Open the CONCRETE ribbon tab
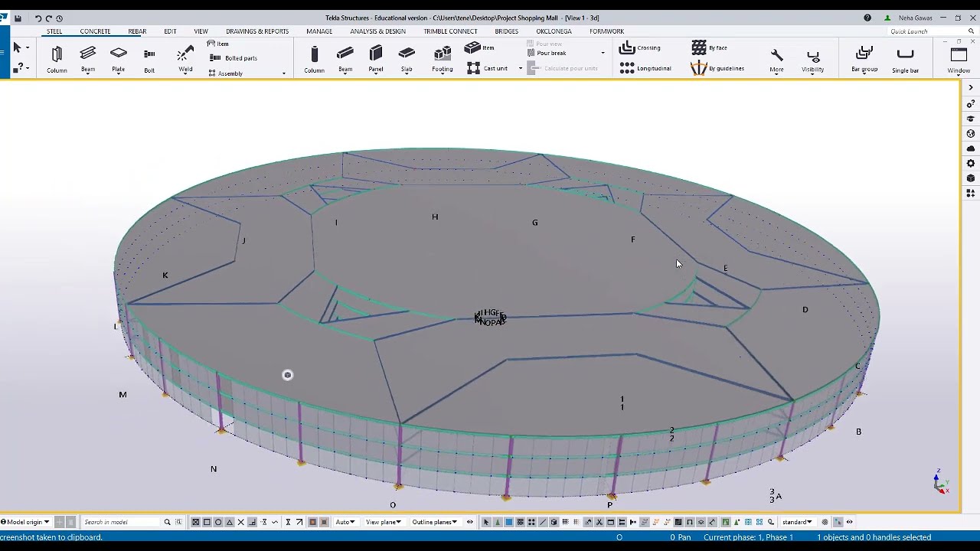Viewport: 980px width, 551px height. (x=96, y=31)
